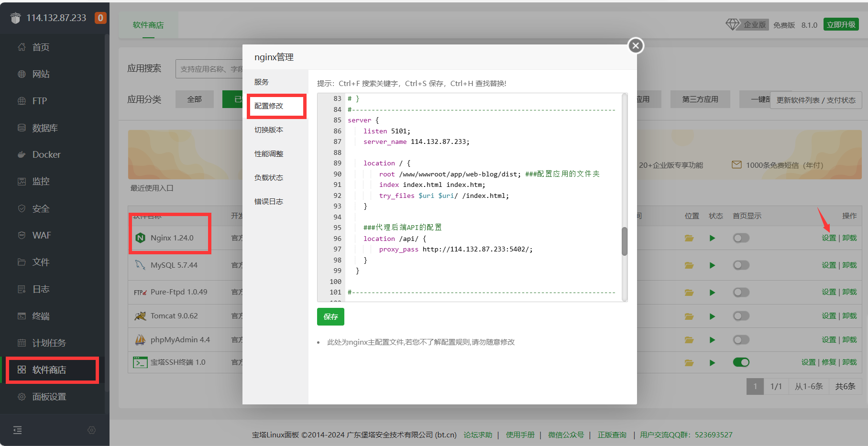Open 数据库 in the sidebar
The height and width of the screenshot is (446, 868).
point(45,128)
